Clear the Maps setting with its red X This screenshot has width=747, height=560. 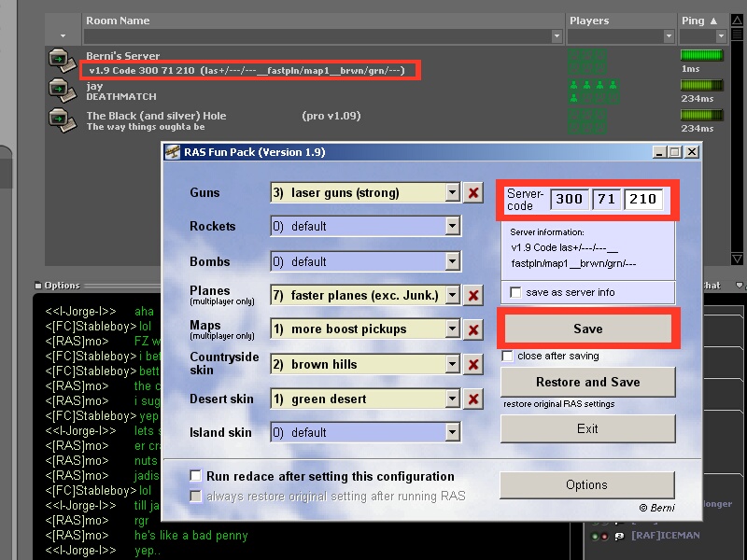(473, 329)
